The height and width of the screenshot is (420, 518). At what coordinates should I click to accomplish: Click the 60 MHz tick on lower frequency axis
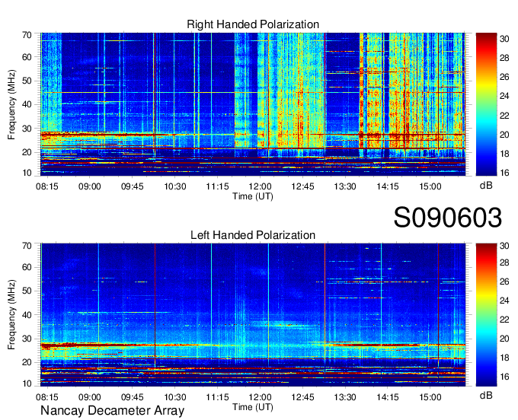(x=27, y=267)
